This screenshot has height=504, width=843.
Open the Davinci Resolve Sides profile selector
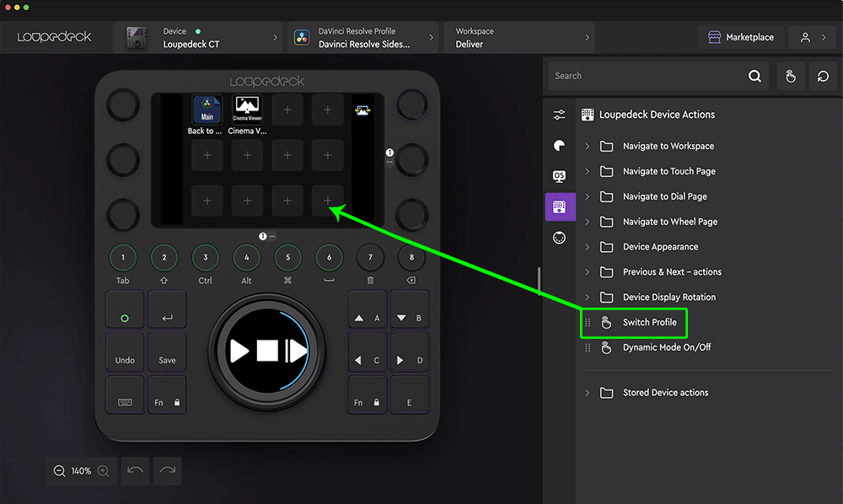coord(431,37)
